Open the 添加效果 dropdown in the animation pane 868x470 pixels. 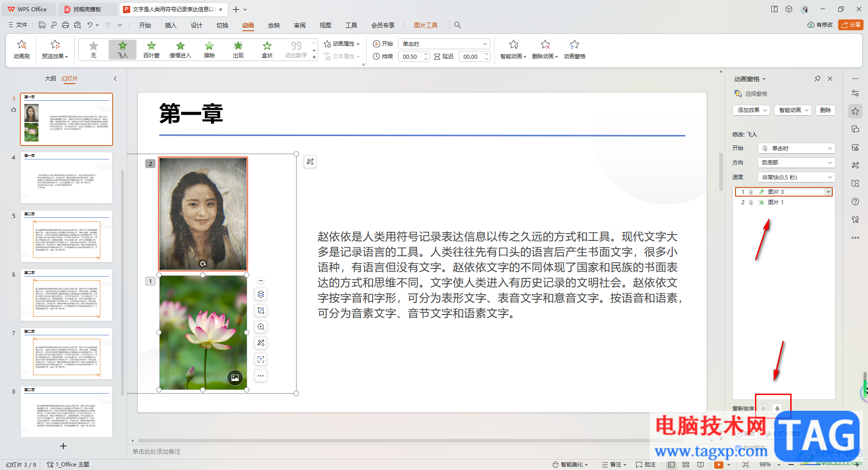(751, 110)
